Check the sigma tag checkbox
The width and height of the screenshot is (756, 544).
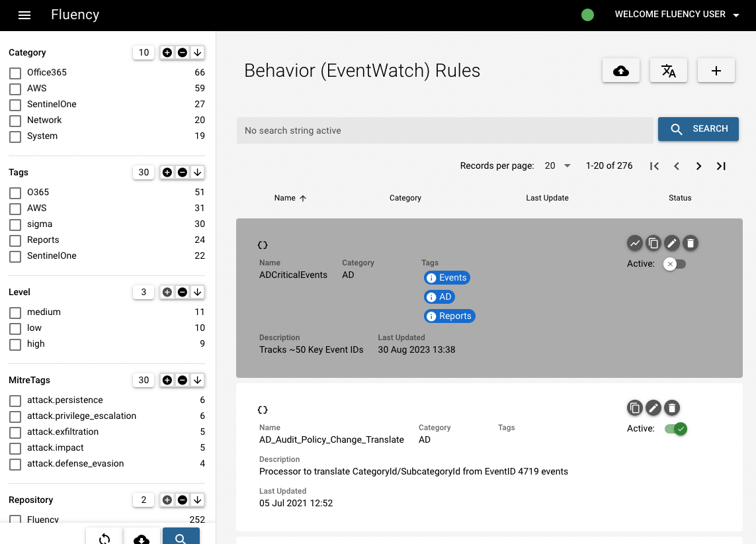[15, 225]
